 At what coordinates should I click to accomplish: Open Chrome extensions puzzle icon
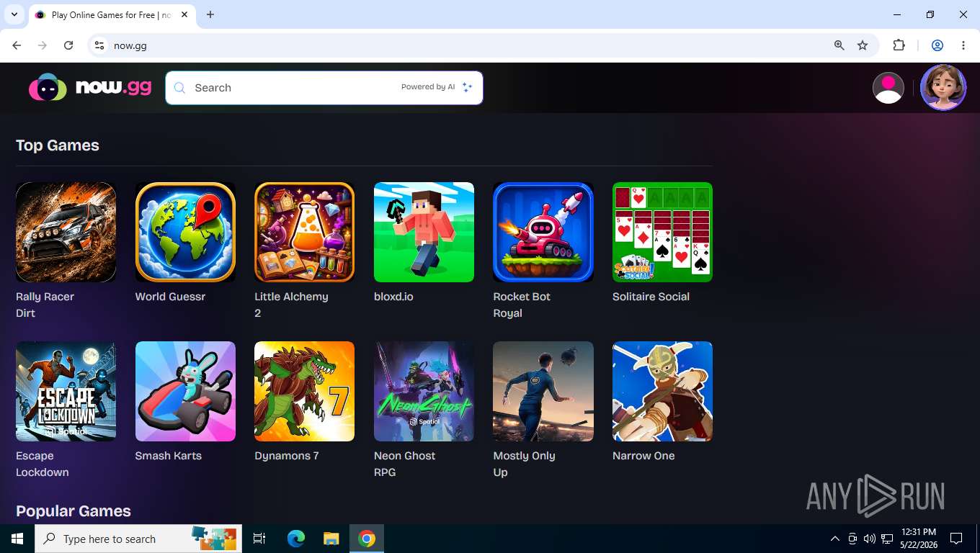point(899,45)
